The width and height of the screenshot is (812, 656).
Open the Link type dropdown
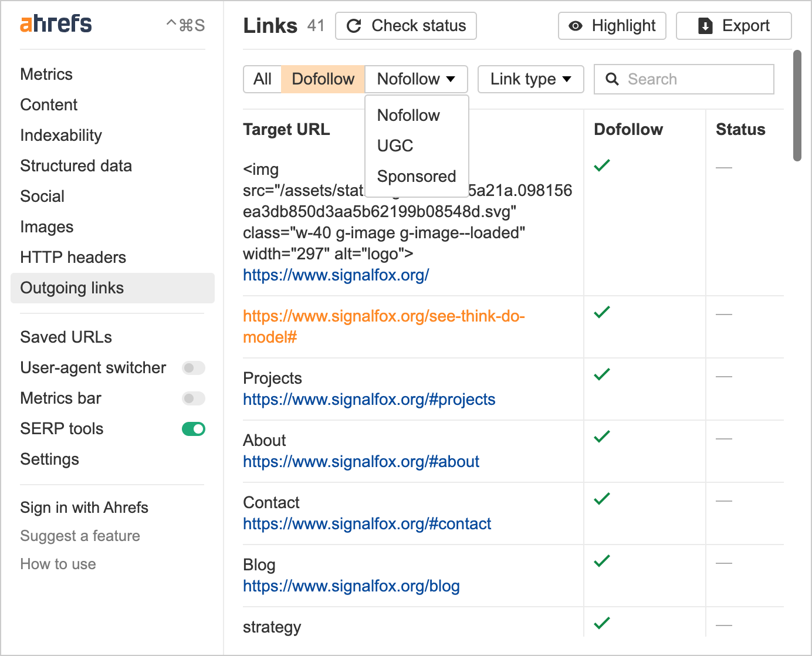click(x=531, y=79)
